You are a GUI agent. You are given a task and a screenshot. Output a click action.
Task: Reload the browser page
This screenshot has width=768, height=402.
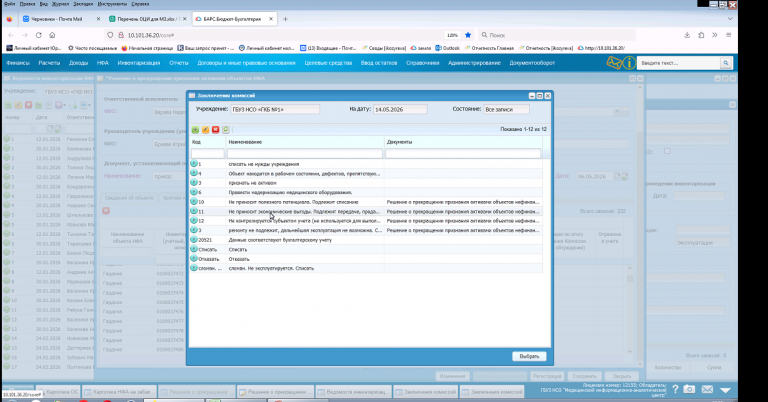click(x=39, y=35)
